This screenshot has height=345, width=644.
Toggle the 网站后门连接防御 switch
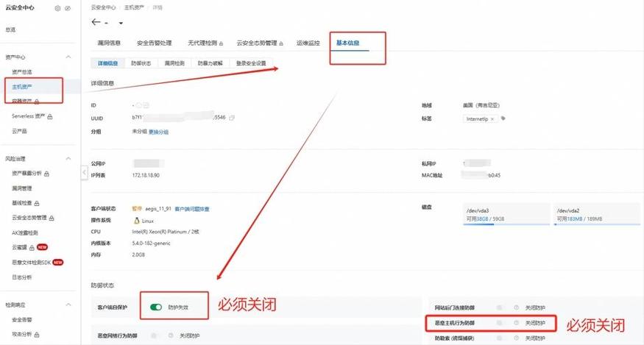pyautogui.click(x=500, y=307)
